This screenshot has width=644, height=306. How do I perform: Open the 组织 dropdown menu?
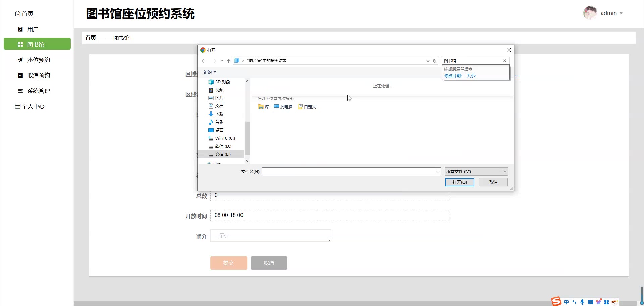[210, 72]
